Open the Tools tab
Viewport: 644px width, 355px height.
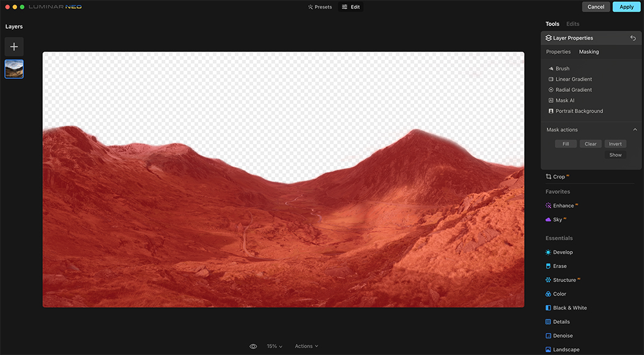pos(552,24)
